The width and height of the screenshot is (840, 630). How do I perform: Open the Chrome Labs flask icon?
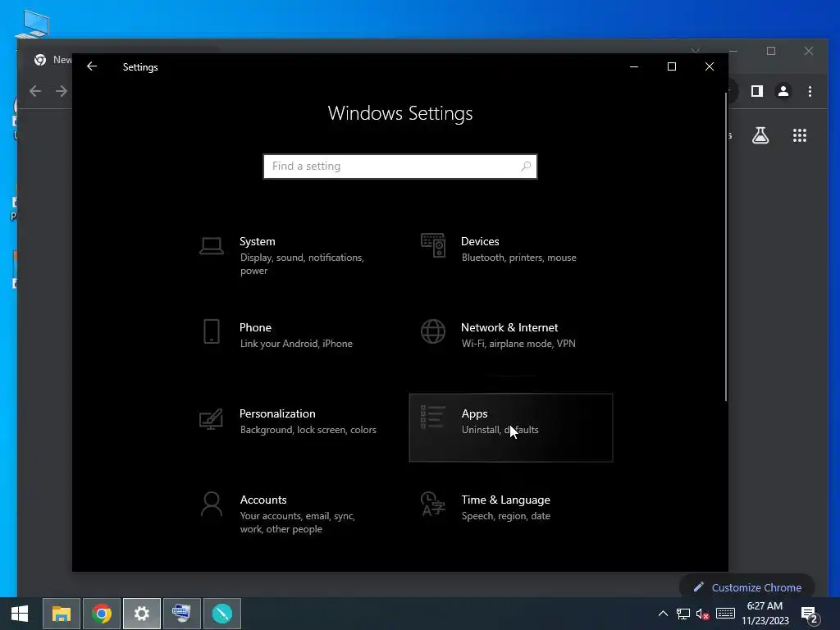760,135
